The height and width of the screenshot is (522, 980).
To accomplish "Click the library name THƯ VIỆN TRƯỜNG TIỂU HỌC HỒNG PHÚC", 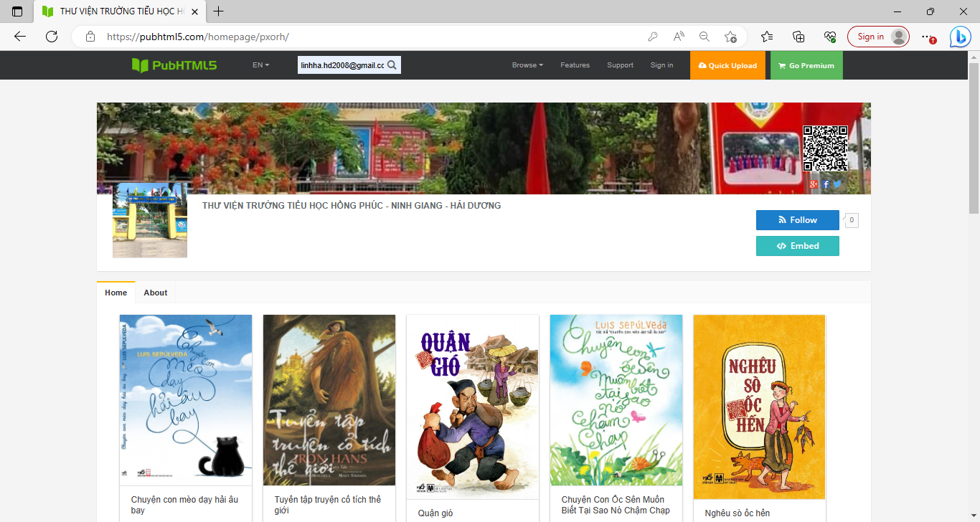I will (352, 206).
